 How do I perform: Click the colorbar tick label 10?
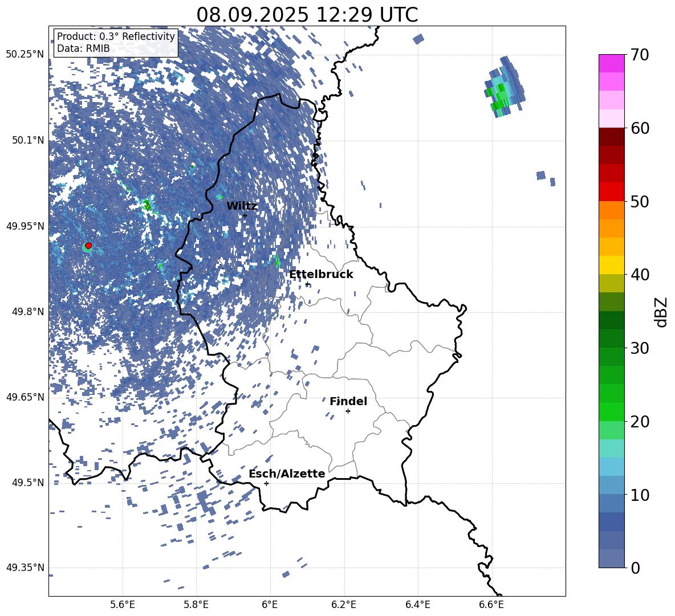click(639, 495)
